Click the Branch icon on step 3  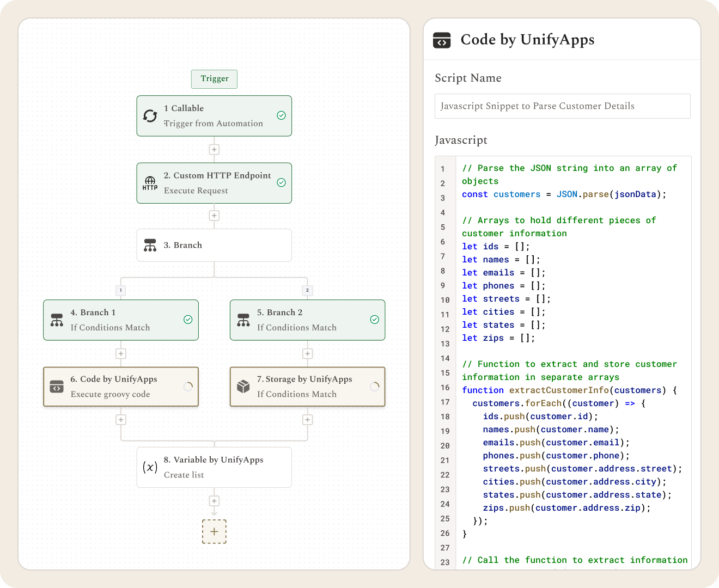(150, 246)
